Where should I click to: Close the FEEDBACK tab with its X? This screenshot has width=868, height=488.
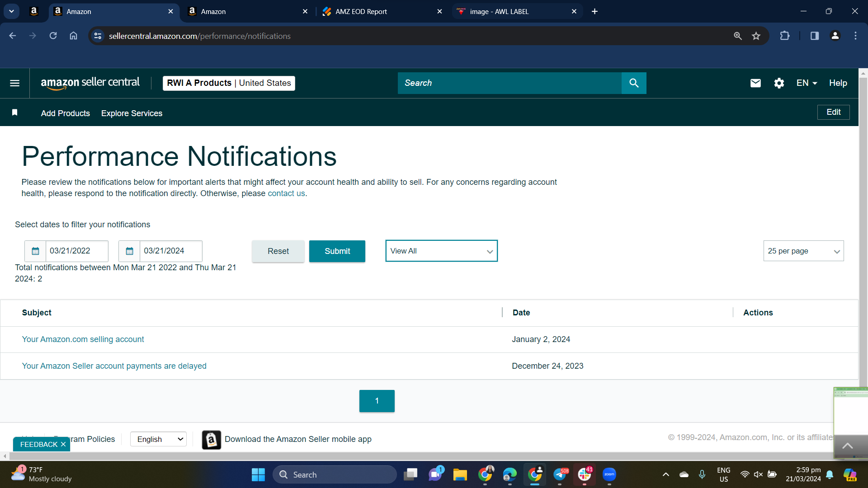tap(63, 445)
